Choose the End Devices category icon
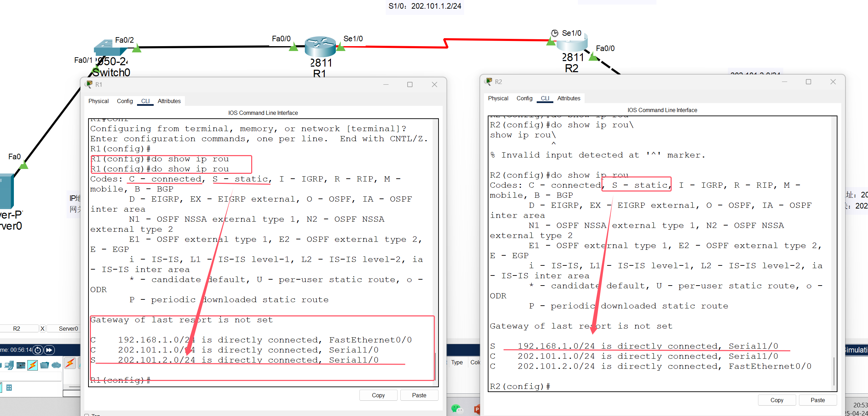Viewport: 868px width, 416px height. (9, 365)
